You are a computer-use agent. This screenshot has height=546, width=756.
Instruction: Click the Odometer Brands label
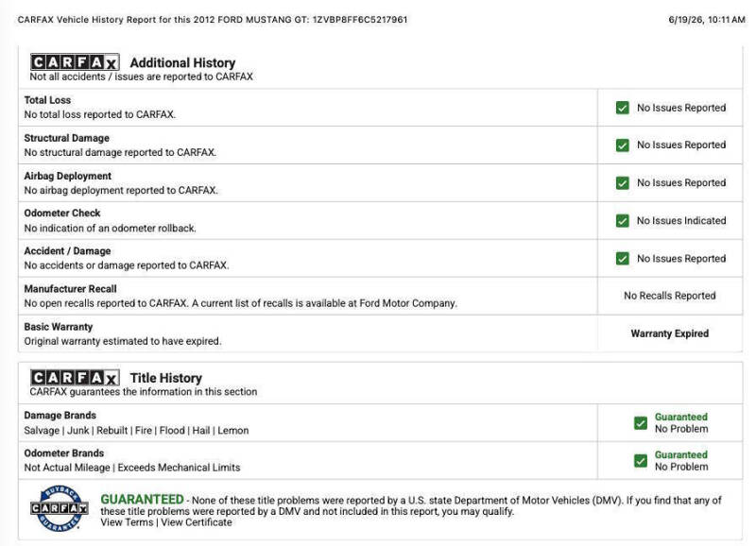tap(64, 453)
